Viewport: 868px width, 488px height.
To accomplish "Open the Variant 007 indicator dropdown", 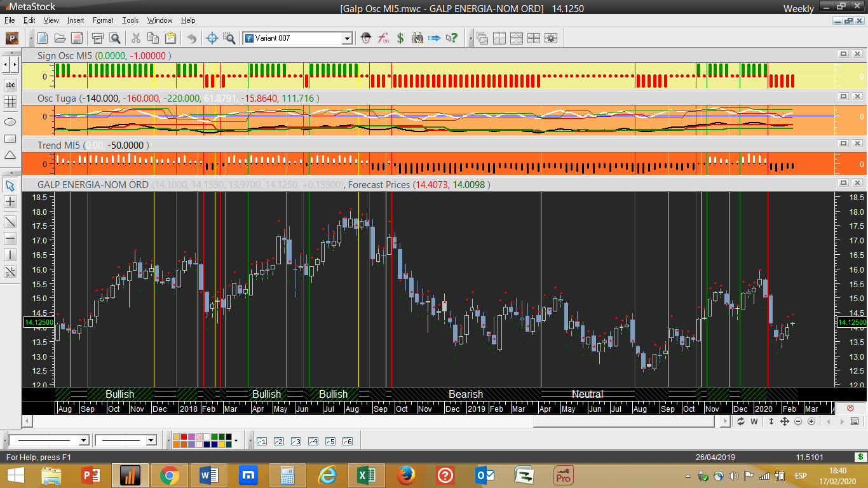I will click(347, 38).
